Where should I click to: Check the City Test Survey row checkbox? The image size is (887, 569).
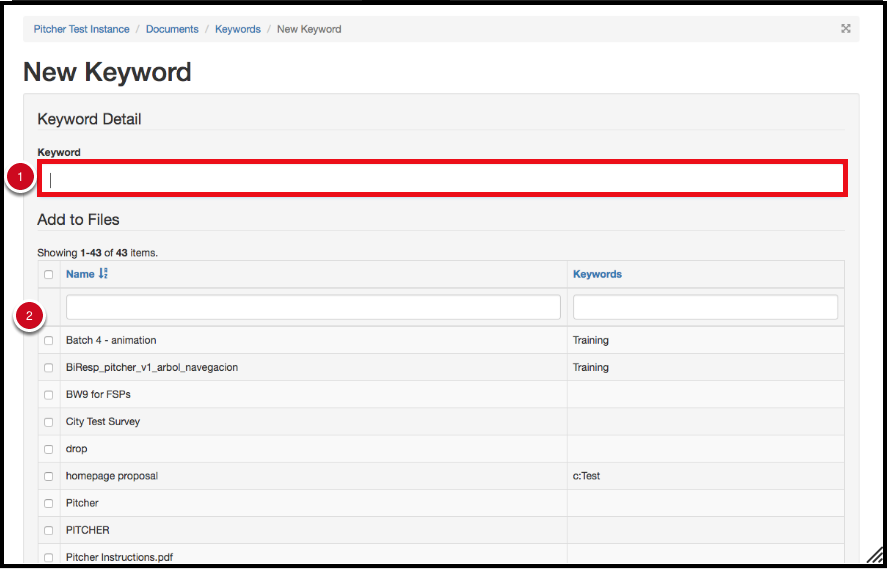[x=48, y=422]
